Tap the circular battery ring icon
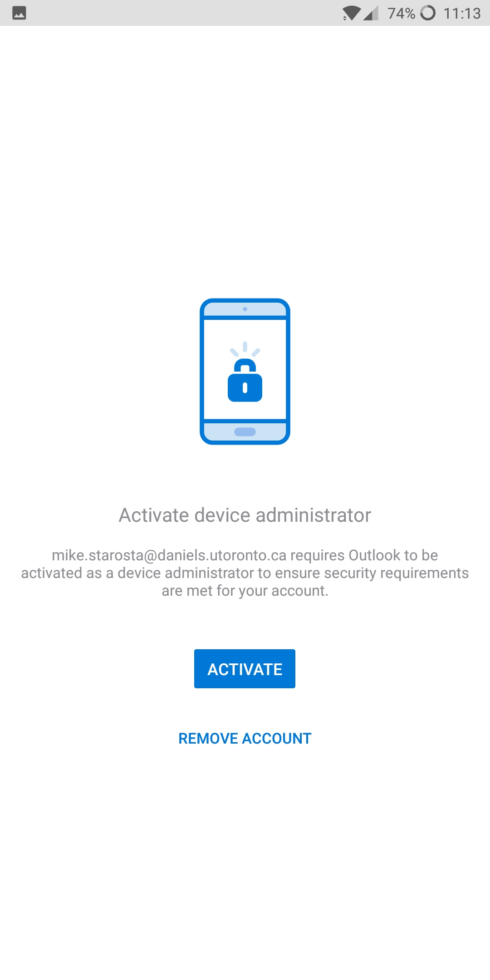This screenshot has width=490, height=980. [428, 13]
